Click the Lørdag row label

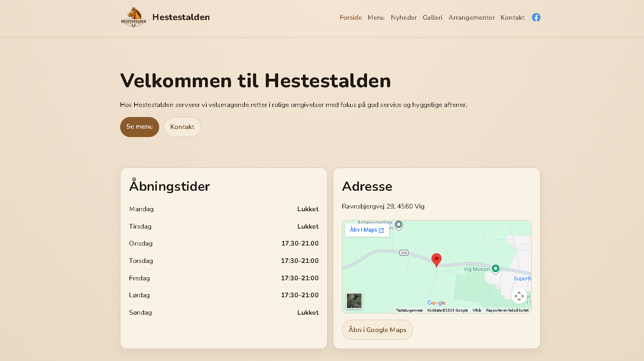pos(139,295)
